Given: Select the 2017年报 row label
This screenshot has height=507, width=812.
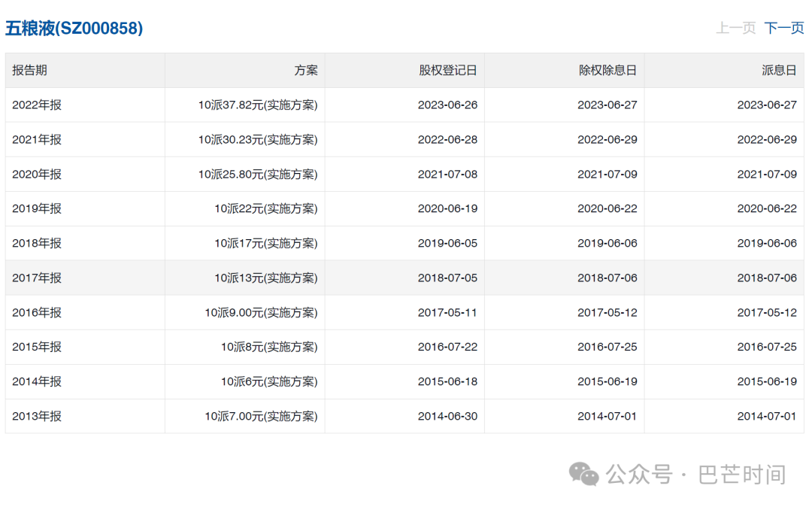Looking at the screenshot, I should [37, 278].
